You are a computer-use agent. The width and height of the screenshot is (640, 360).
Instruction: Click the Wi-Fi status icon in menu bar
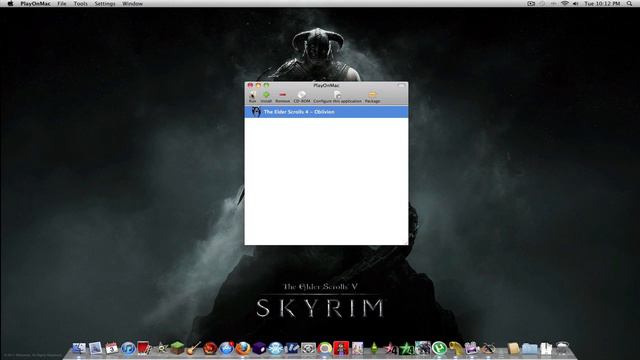click(564, 4)
